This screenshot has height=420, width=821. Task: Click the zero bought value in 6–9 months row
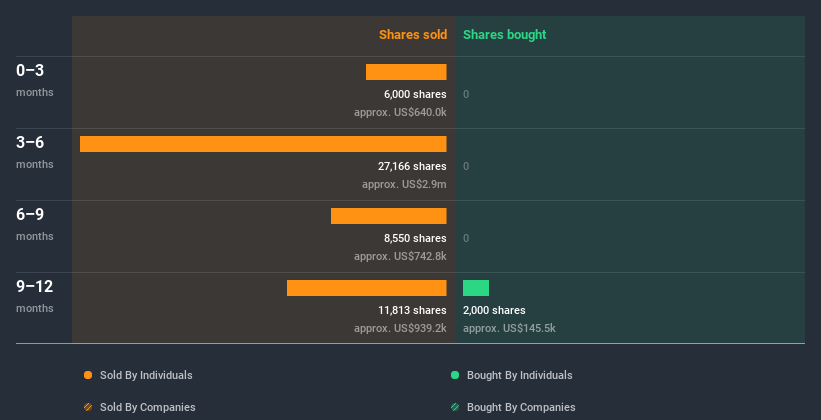click(x=466, y=238)
